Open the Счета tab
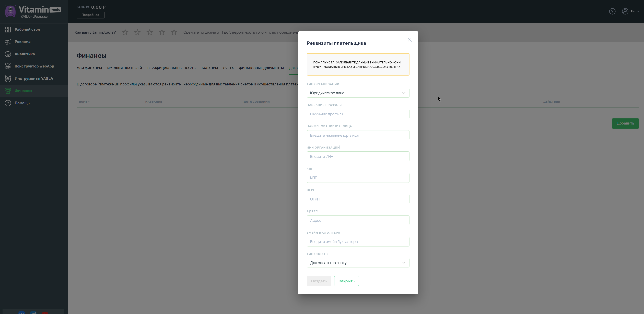Screen dimensions: 644x314 (228, 68)
